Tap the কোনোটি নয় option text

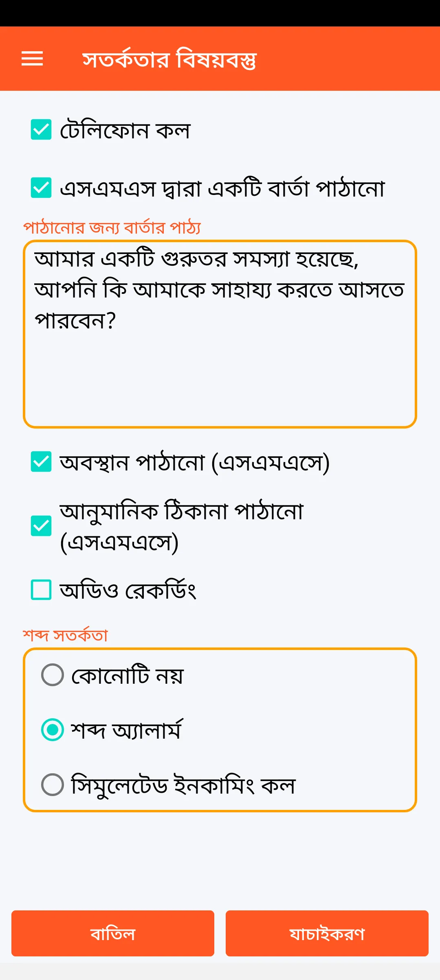[127, 676]
